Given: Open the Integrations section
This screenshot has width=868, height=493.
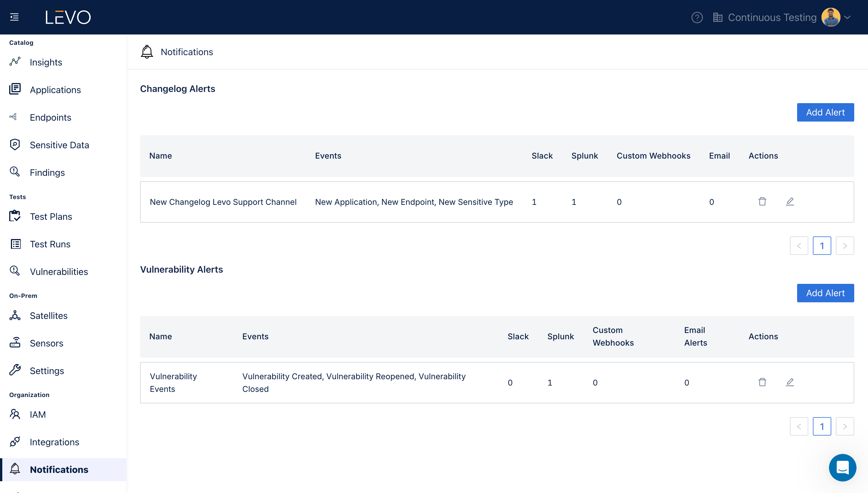Looking at the screenshot, I should point(54,442).
